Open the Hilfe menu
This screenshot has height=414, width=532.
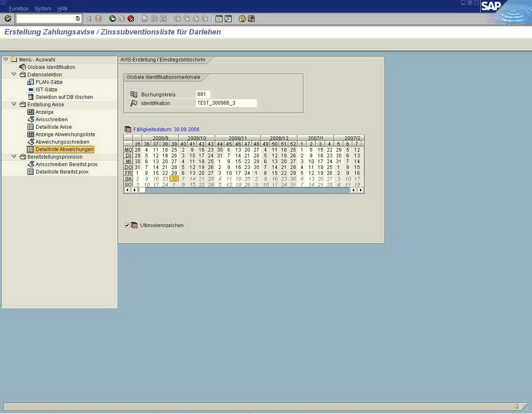(62, 9)
